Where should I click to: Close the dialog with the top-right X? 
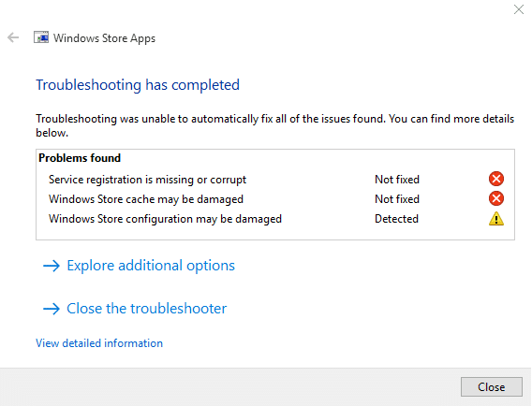[x=519, y=9]
